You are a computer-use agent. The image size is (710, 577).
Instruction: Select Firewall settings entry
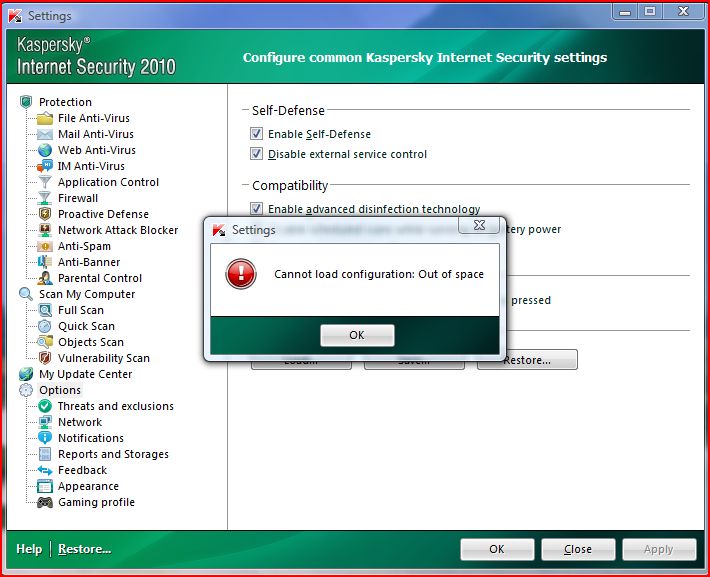pos(78,198)
